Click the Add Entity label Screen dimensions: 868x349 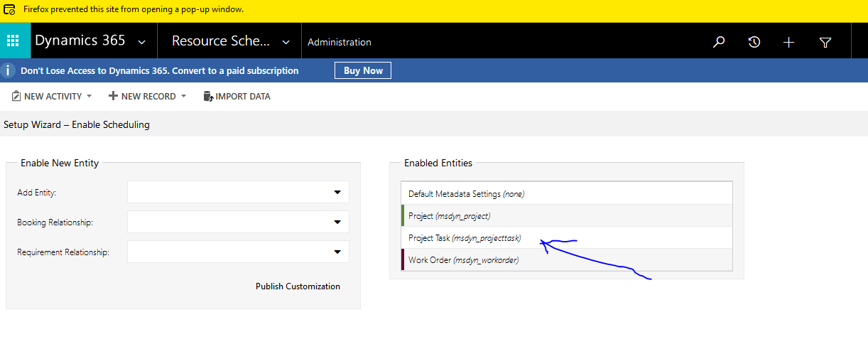[36, 193]
